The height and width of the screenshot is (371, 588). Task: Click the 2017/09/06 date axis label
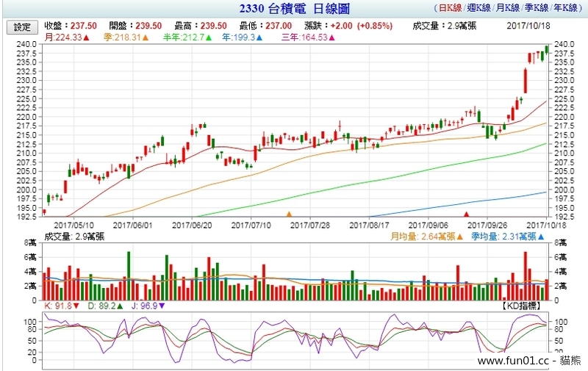pyautogui.click(x=429, y=226)
